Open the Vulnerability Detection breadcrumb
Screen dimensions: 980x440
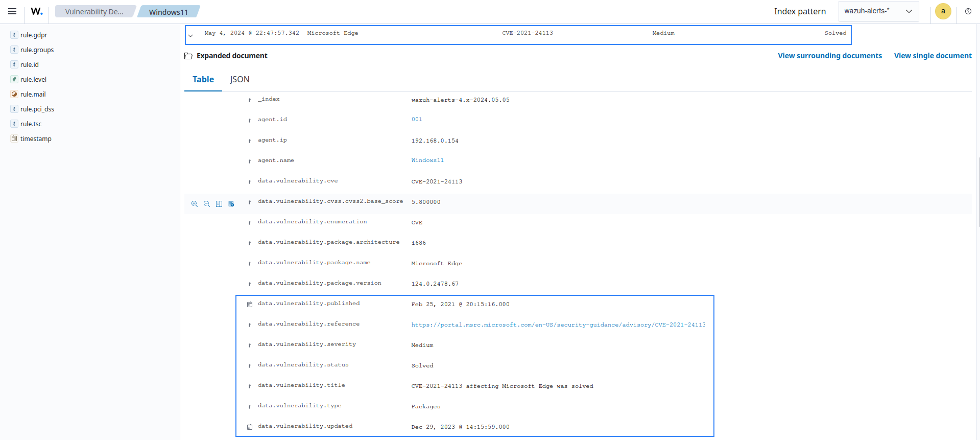click(94, 12)
